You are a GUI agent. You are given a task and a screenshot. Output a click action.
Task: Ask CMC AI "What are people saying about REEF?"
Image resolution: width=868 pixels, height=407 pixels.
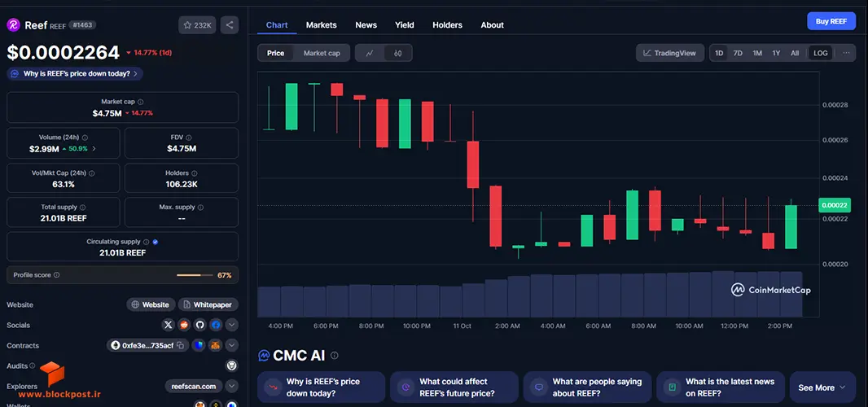coord(587,387)
